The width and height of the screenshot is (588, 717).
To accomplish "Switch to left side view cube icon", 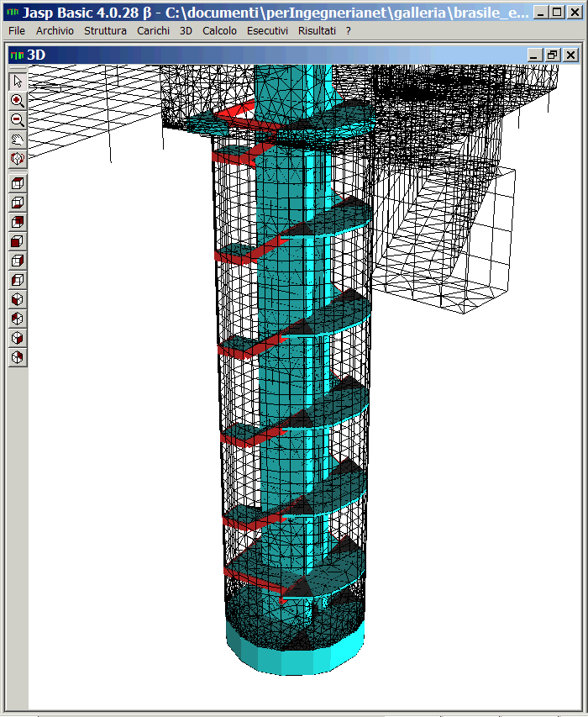I will pos(18,280).
